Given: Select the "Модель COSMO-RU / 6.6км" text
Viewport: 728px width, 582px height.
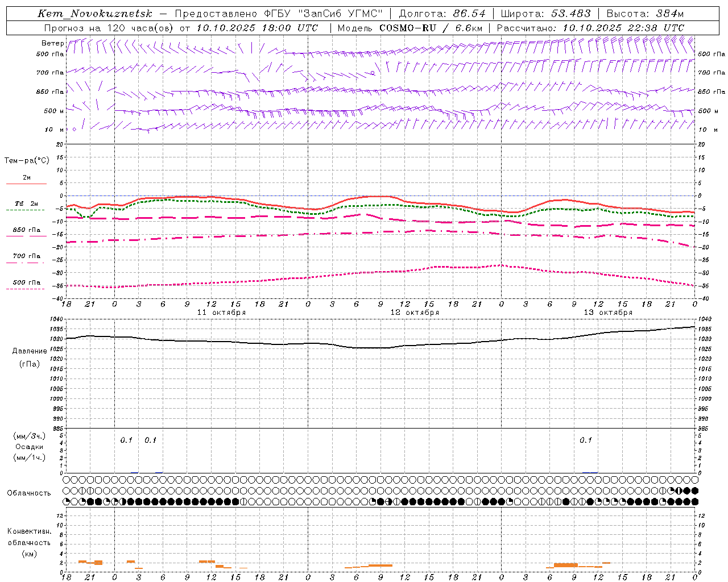Looking at the screenshot, I should pos(410,28).
